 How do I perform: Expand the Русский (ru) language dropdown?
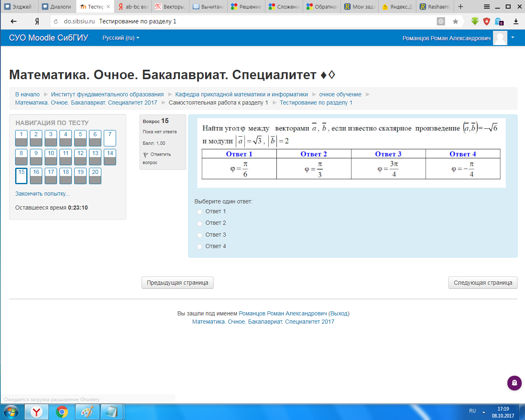tap(121, 38)
